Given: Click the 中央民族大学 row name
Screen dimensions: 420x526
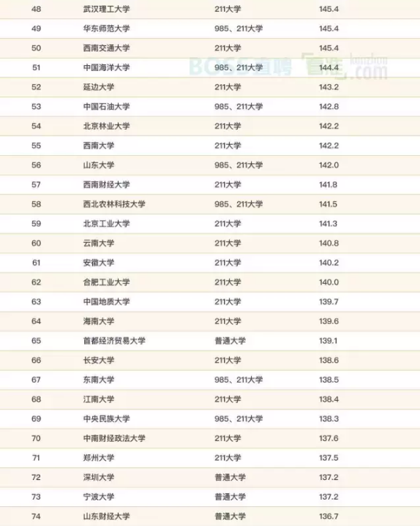Looking at the screenshot, I should pos(106,418).
